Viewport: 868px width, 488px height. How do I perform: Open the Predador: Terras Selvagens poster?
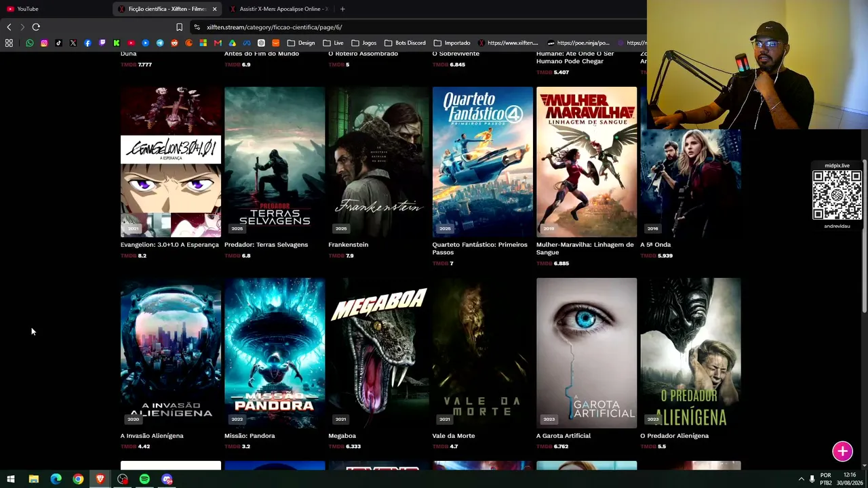(275, 162)
